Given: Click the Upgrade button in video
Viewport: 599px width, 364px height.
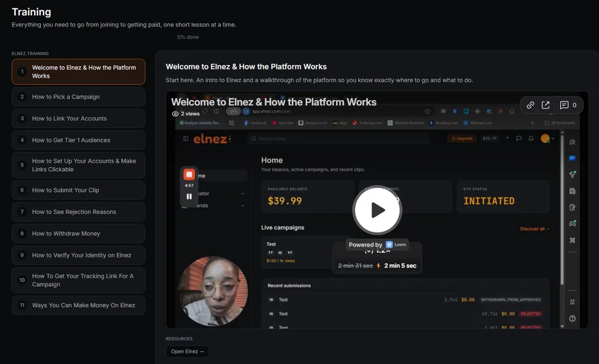Looking at the screenshot, I should pyautogui.click(x=462, y=138).
